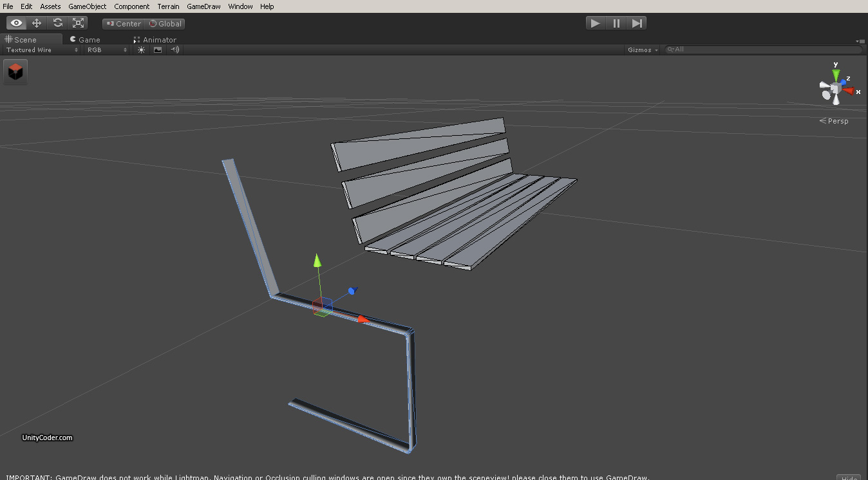
Task: Toggle skybox effects with the image icon
Action: 158,50
